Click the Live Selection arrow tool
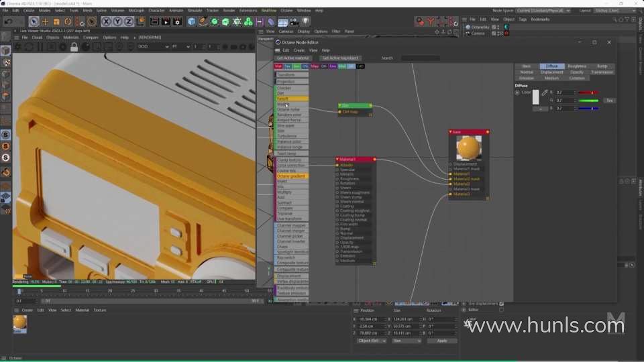 [34, 21]
